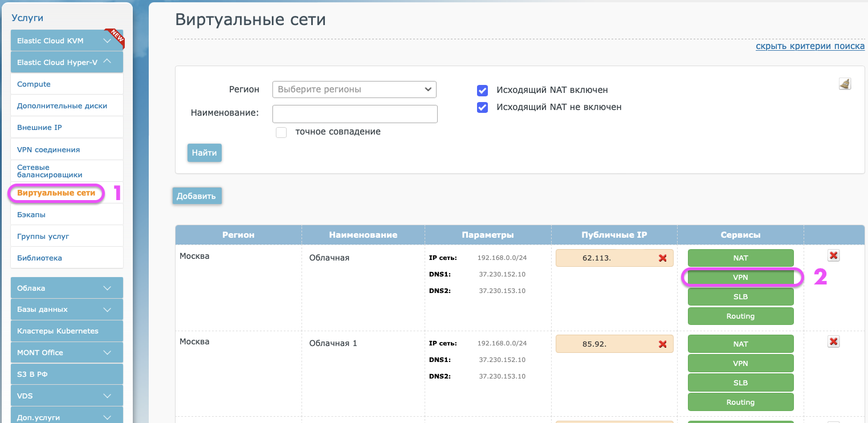Open the Регион dropdown selector
Viewport: 868px width, 423px height.
click(354, 90)
